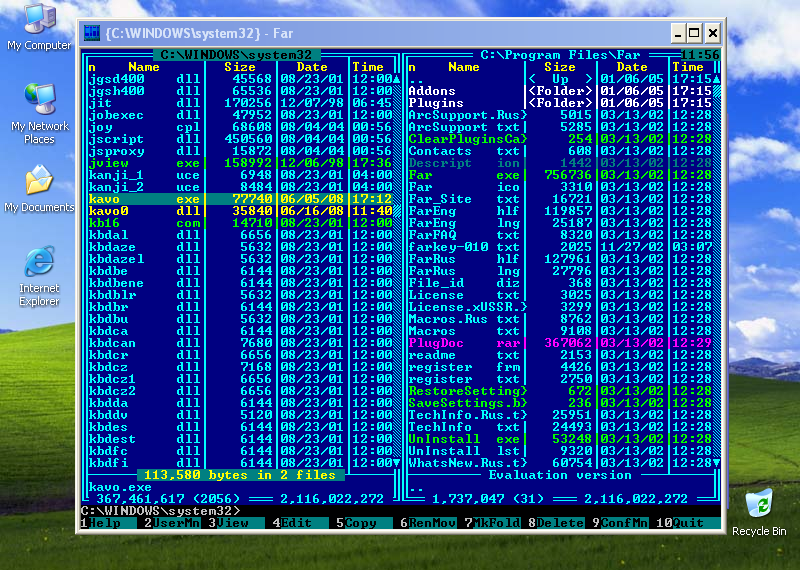The image size is (800, 570).
Task: Open the My Documents desktop icon
Action: (39, 188)
